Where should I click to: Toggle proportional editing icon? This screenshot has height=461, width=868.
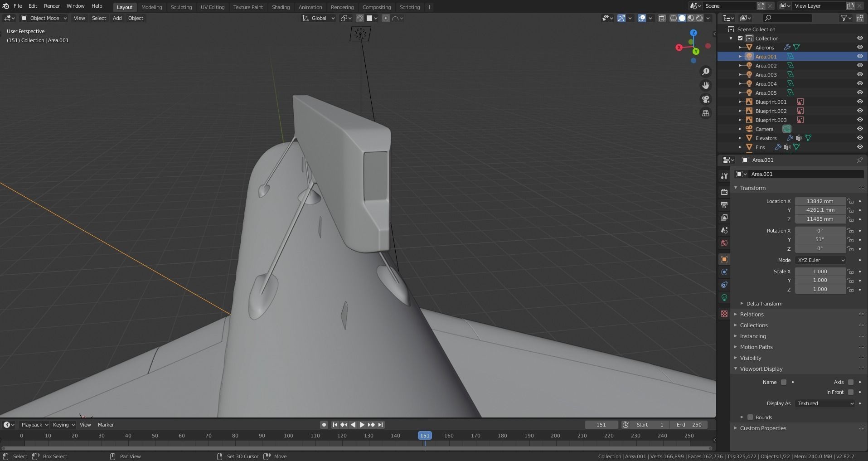(386, 18)
